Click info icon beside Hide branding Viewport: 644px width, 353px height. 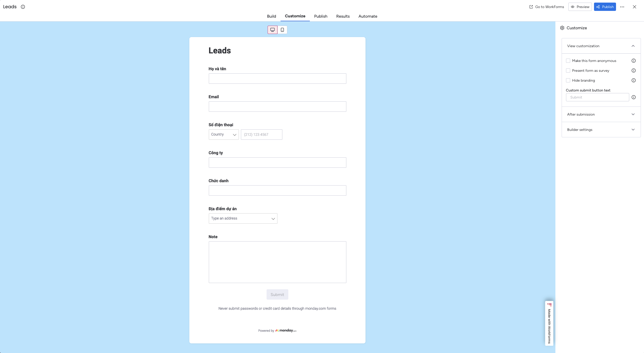click(633, 80)
